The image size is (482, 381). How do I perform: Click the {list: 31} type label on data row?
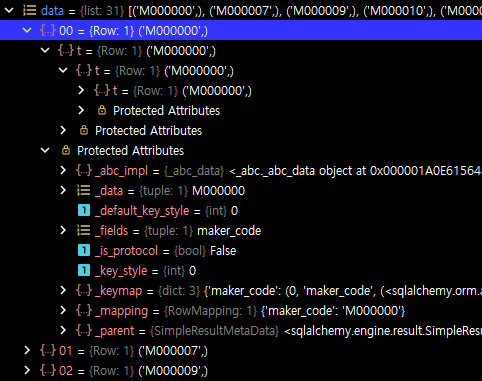[x=102, y=11]
